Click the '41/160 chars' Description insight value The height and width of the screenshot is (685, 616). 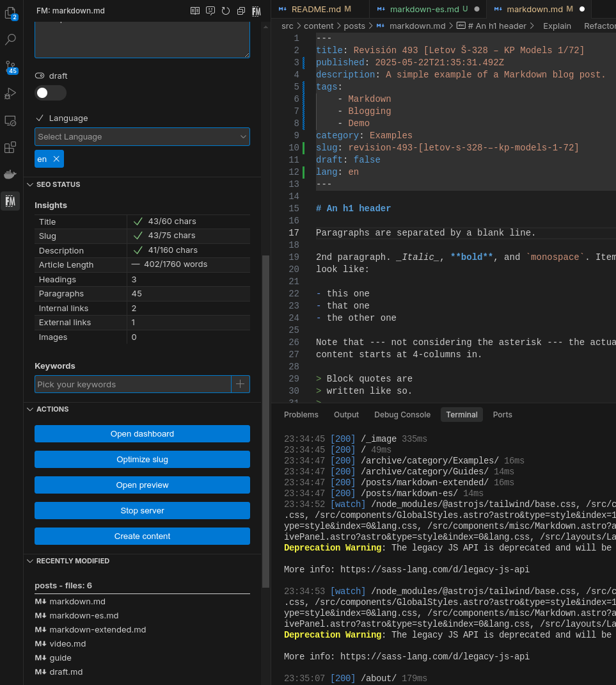[173, 250]
